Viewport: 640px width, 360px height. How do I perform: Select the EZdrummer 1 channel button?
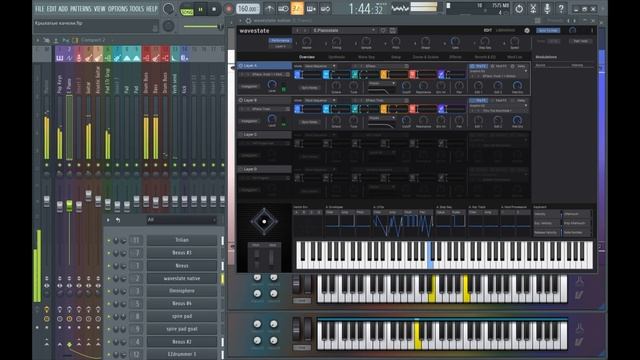click(x=182, y=354)
